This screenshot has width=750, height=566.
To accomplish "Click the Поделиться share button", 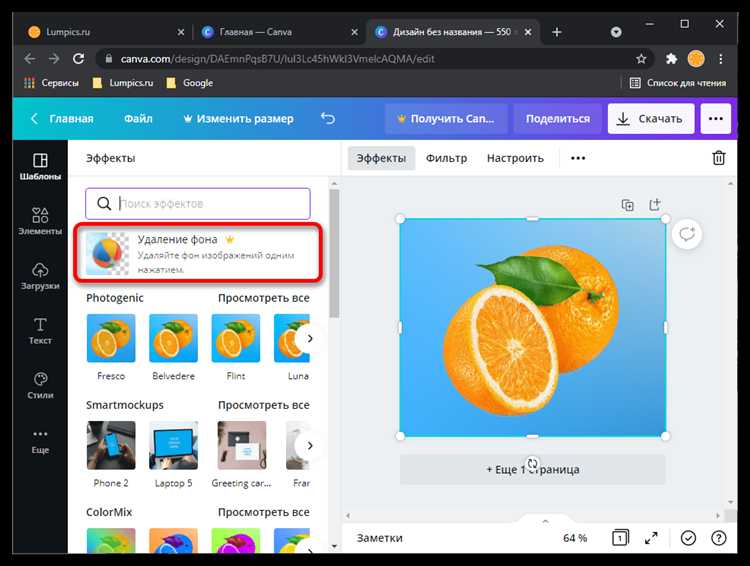I will pos(558,118).
